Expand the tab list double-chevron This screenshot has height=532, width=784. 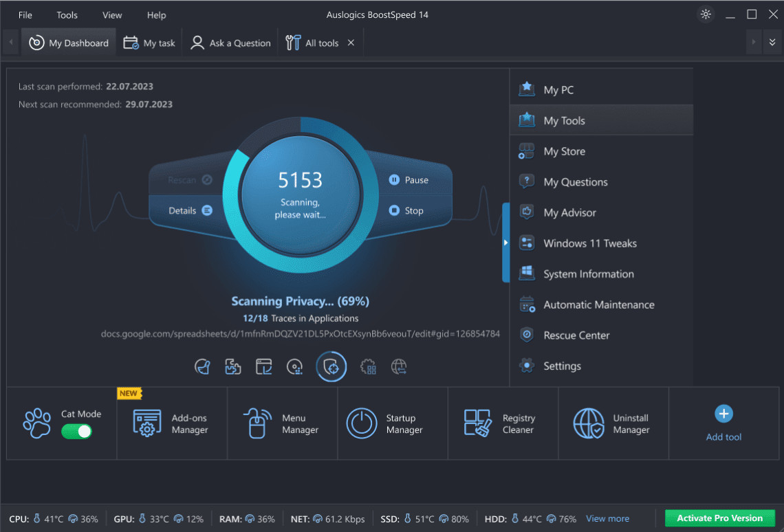772,43
